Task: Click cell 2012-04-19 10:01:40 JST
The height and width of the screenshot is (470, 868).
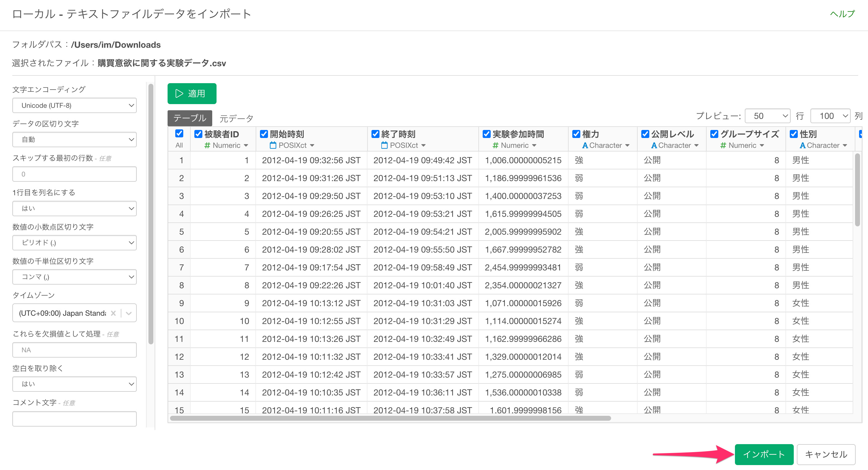Action: 423,286
